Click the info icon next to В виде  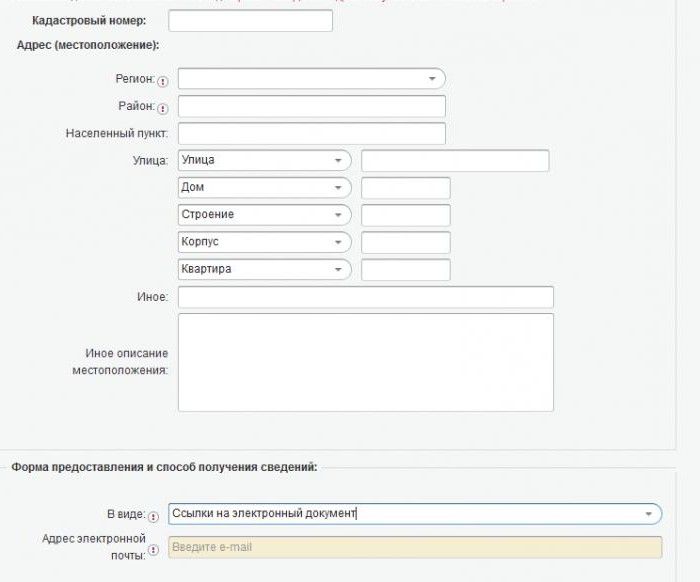153,516
